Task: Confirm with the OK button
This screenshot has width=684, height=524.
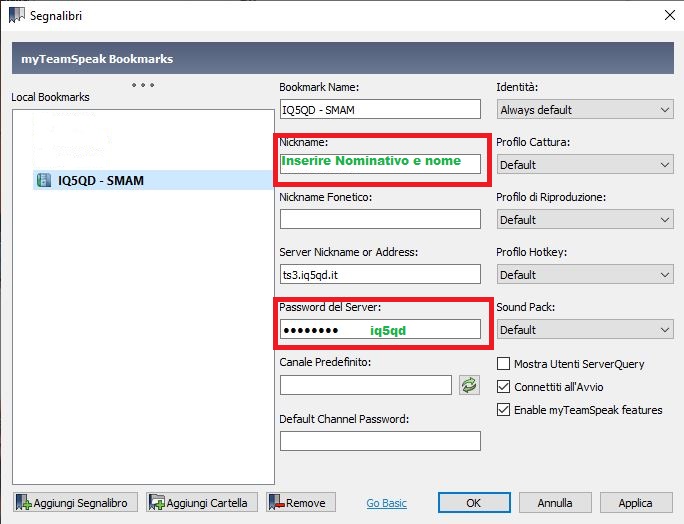Action: pyautogui.click(x=474, y=503)
